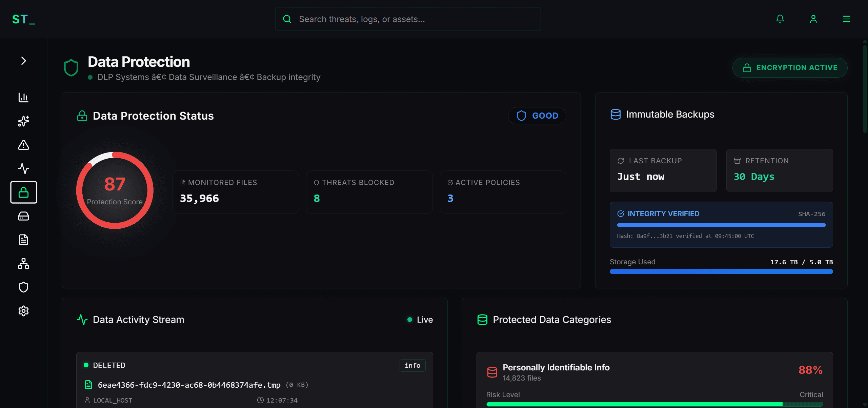868x408 pixels.
Task: Click the Storage Used progress bar
Action: click(721, 271)
